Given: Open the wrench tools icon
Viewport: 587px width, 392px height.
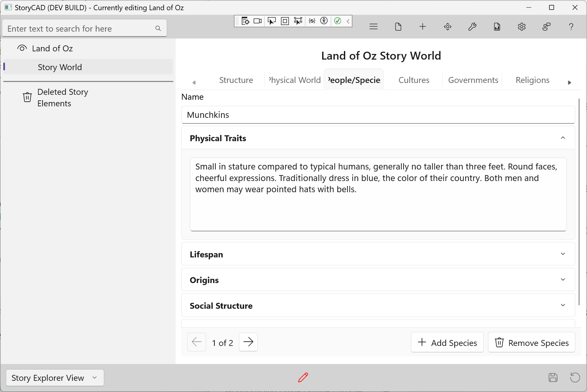Looking at the screenshot, I should click(472, 27).
